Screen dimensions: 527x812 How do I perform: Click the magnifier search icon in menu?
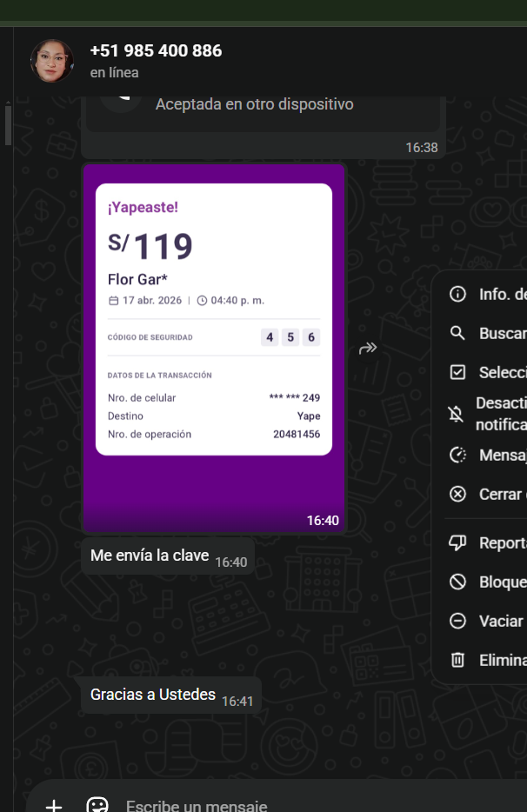[x=457, y=333]
